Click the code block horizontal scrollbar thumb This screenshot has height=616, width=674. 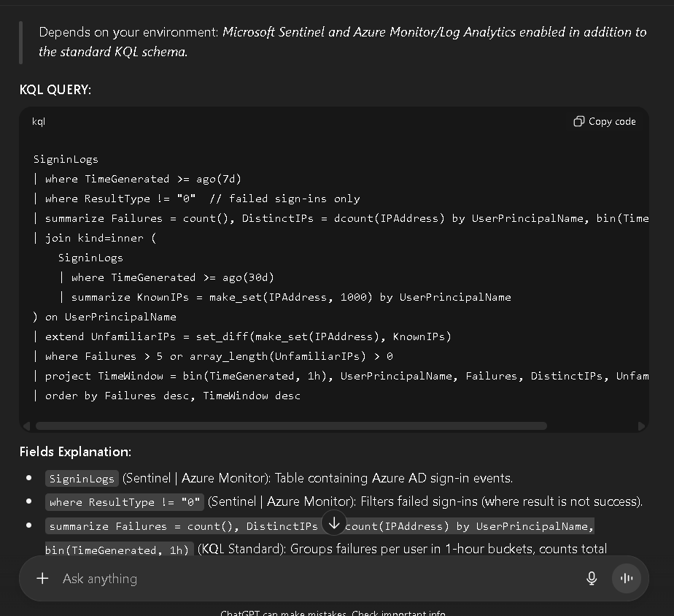click(292, 426)
